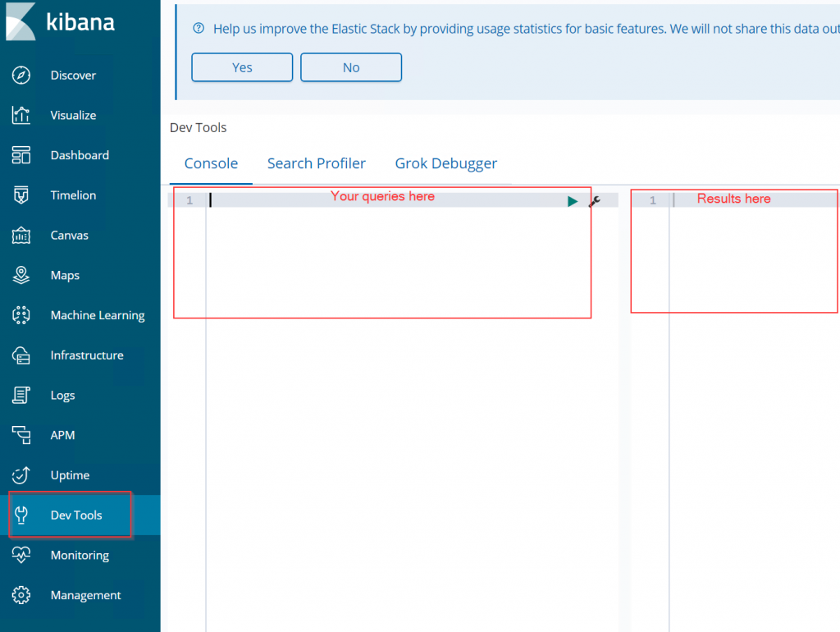Decline usage statistics with No button

(x=351, y=67)
